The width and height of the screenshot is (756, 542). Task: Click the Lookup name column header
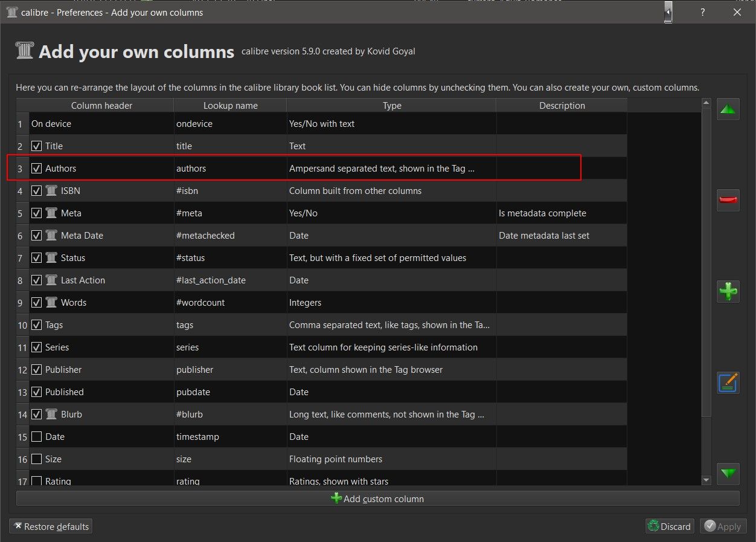pyautogui.click(x=230, y=106)
